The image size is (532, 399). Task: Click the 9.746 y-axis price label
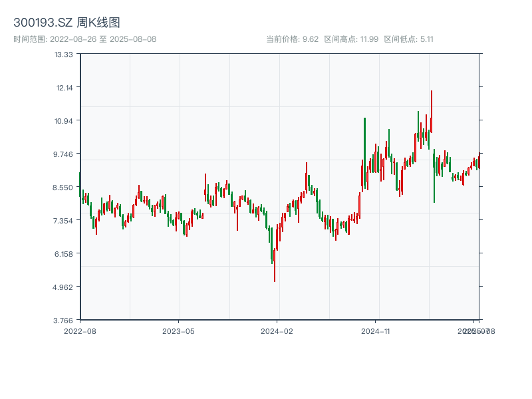click(x=63, y=154)
